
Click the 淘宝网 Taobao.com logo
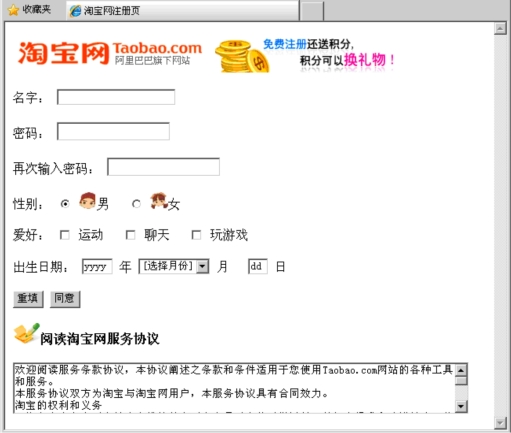click(110, 53)
